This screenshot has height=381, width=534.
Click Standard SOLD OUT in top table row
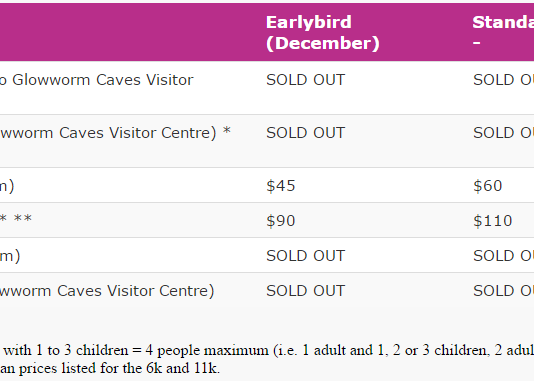[x=503, y=80]
